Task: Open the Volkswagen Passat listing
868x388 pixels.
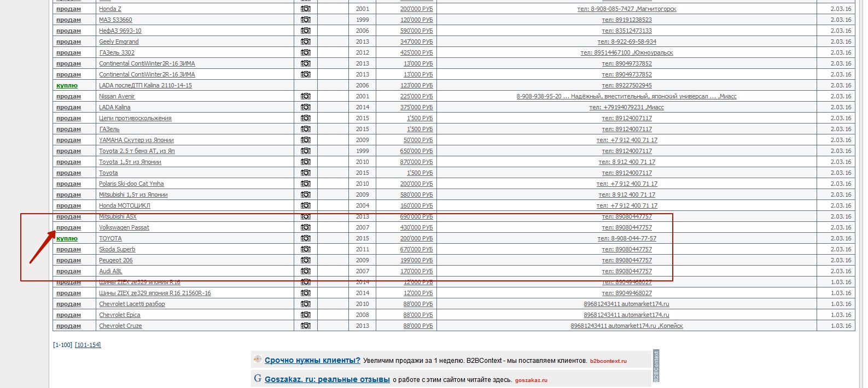Action: click(124, 227)
